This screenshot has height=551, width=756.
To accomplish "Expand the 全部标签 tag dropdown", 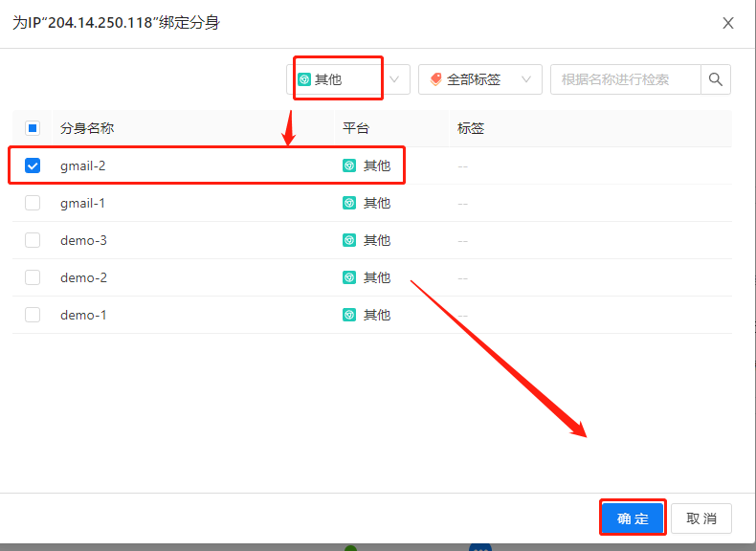I will (480, 79).
